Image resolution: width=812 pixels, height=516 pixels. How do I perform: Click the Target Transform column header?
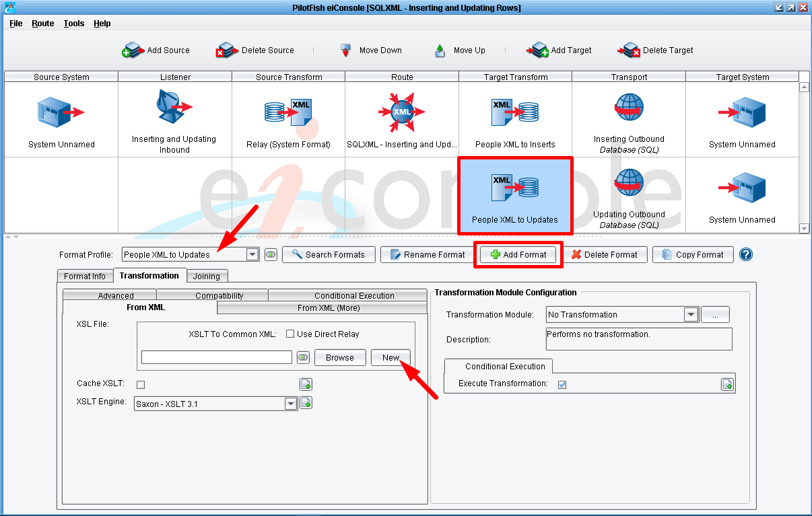pyautogui.click(x=516, y=77)
